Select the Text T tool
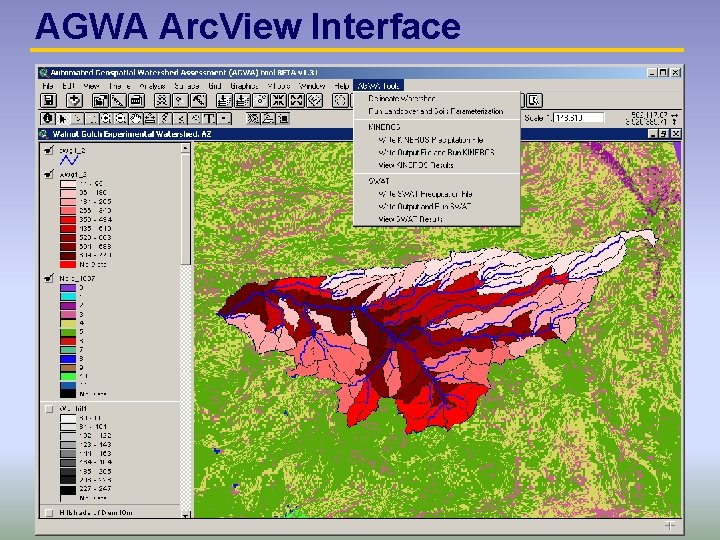The image size is (720, 540). pos(209,119)
